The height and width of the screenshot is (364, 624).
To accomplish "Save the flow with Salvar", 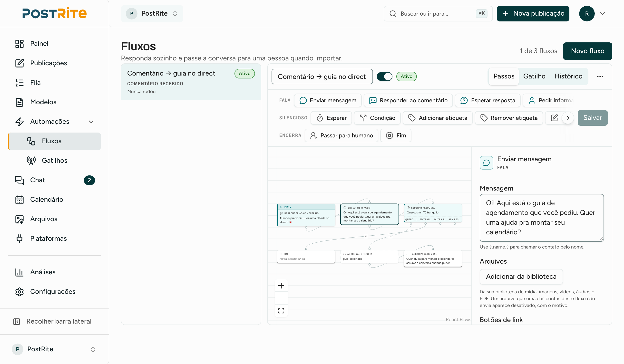I will 593,118.
